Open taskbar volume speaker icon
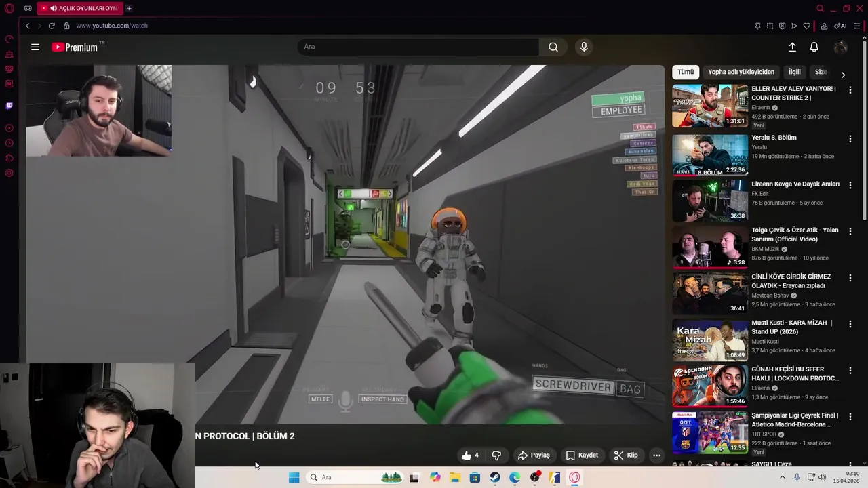868x488 pixels. click(x=823, y=477)
